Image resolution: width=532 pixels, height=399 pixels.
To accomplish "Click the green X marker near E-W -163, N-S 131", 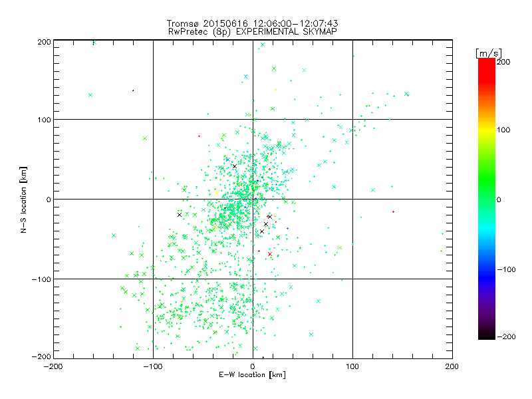I will (90, 95).
